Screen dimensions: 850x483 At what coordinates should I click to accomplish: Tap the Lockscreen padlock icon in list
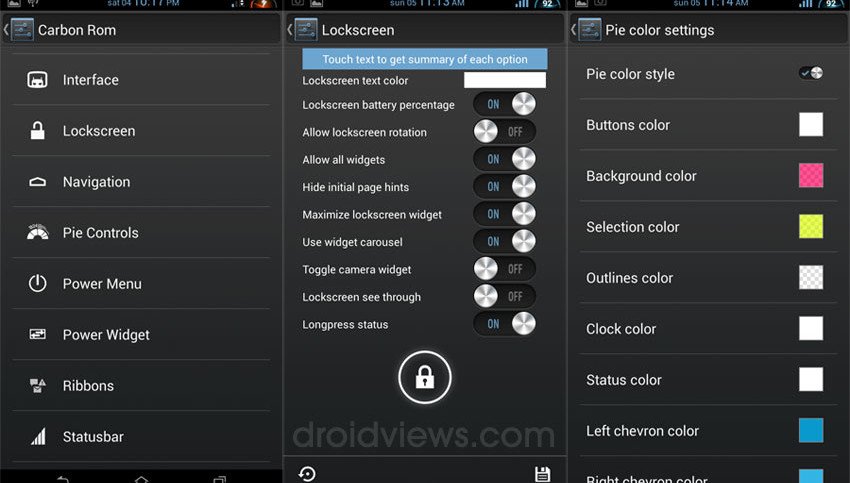click(37, 131)
